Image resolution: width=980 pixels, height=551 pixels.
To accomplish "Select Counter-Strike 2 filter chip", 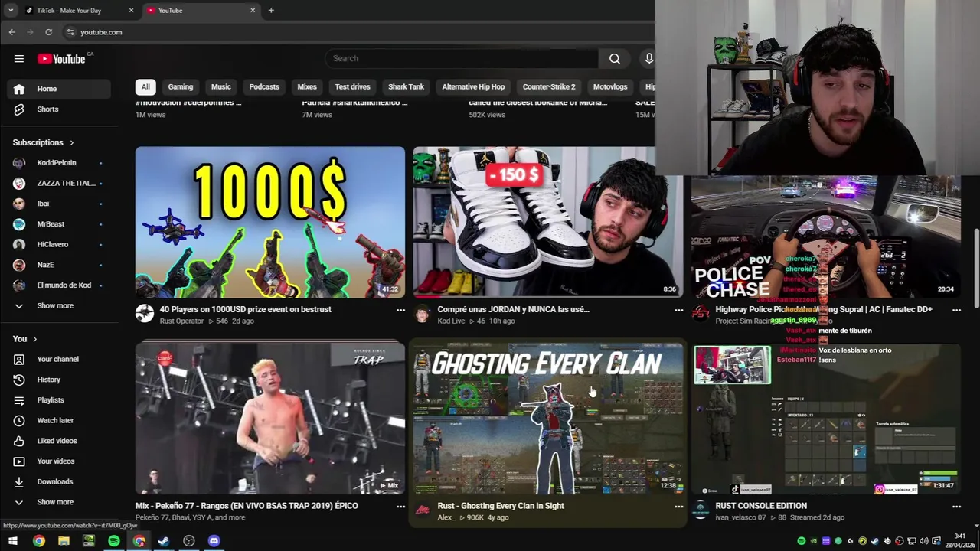I will (x=549, y=87).
